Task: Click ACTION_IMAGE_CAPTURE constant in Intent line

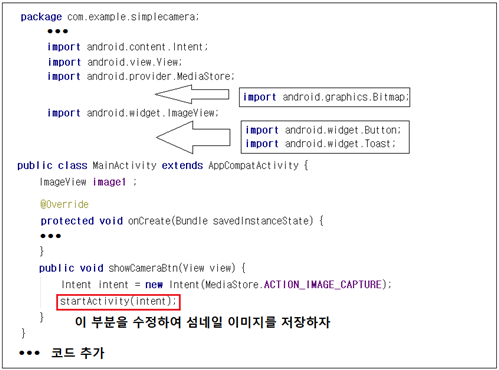Action: (323, 284)
